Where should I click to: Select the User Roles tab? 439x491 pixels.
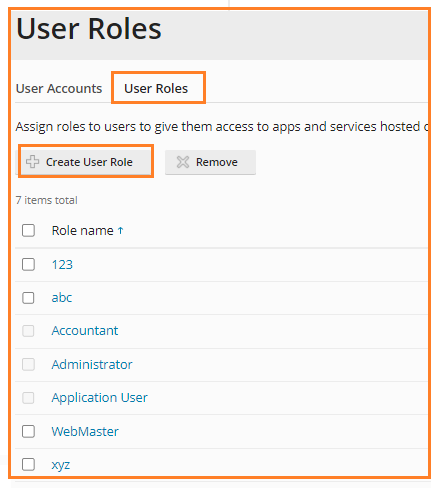point(156,88)
